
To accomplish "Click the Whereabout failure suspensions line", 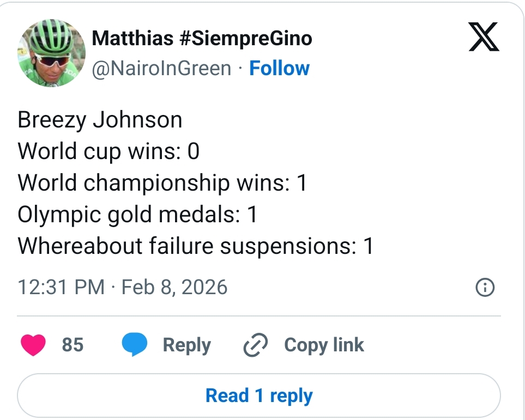I will [195, 246].
